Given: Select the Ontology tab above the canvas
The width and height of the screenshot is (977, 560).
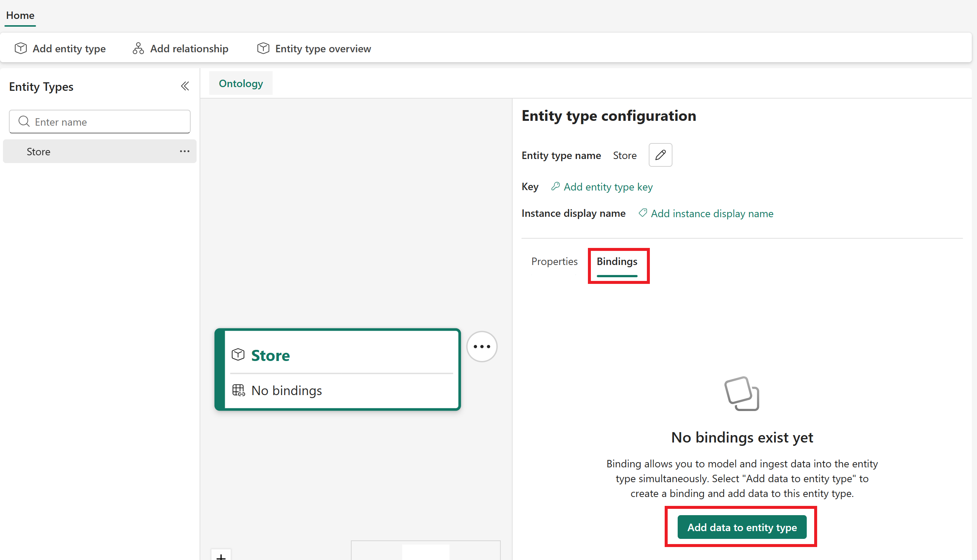Looking at the screenshot, I should [241, 83].
